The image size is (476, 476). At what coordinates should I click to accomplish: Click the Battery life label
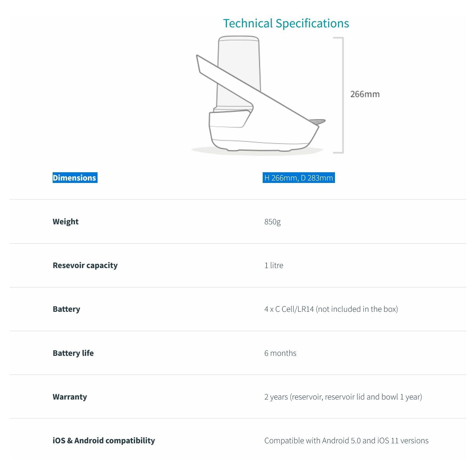point(73,353)
